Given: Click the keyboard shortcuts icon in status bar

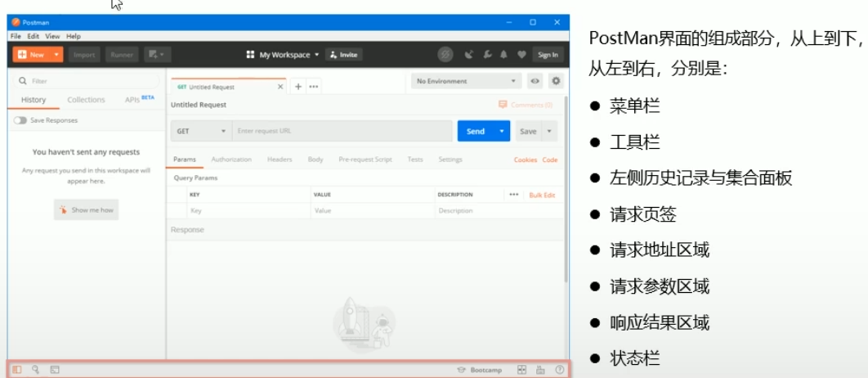Looking at the screenshot, I should 540,370.
